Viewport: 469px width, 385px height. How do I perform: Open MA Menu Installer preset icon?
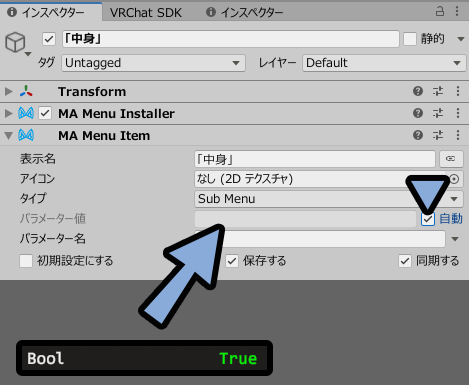pos(438,113)
